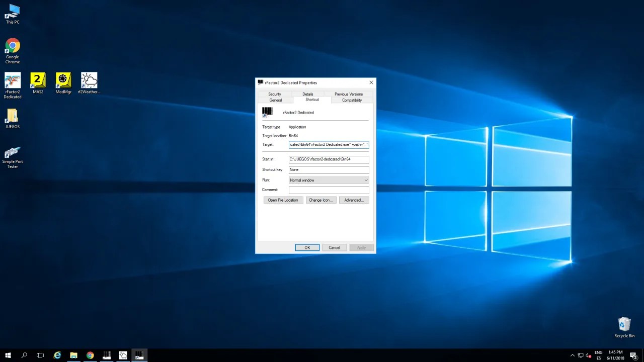Image resolution: width=644 pixels, height=362 pixels.
Task: Click the 'Bin64' target location text
Action: point(293,136)
